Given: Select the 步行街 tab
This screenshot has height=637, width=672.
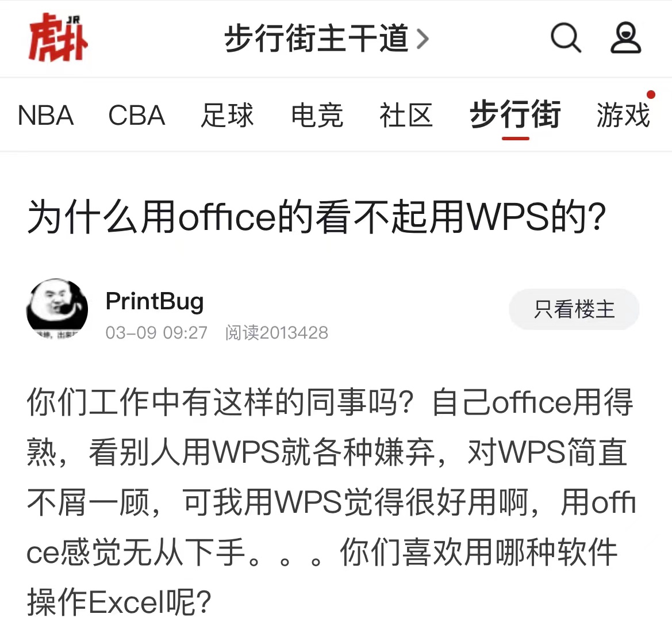Looking at the screenshot, I should 515,114.
